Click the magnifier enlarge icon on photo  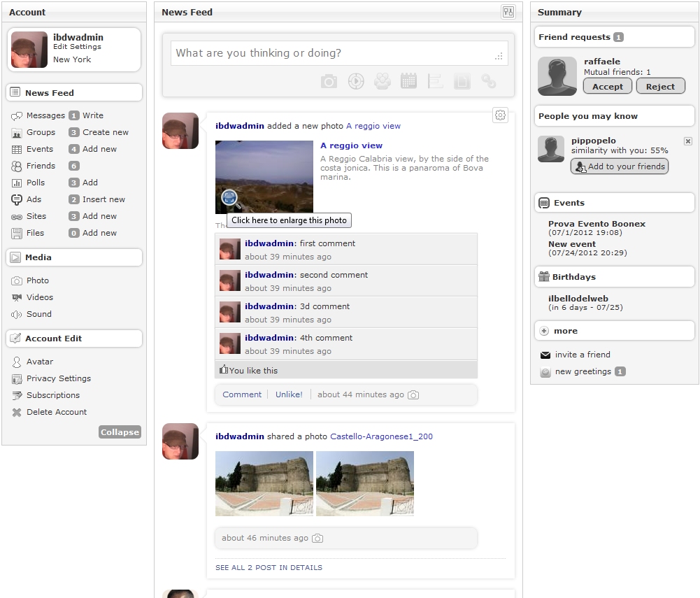(x=230, y=199)
